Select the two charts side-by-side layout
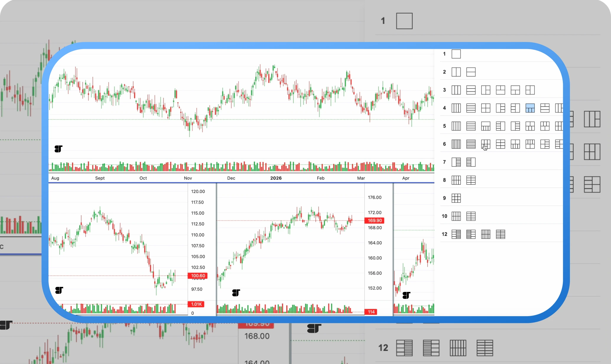 click(x=456, y=72)
